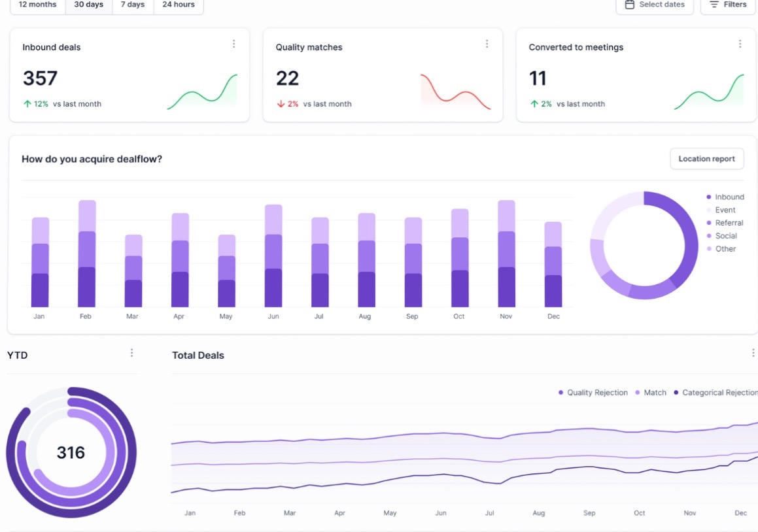Open the Select dates picker
758x532 pixels.
pos(655,5)
